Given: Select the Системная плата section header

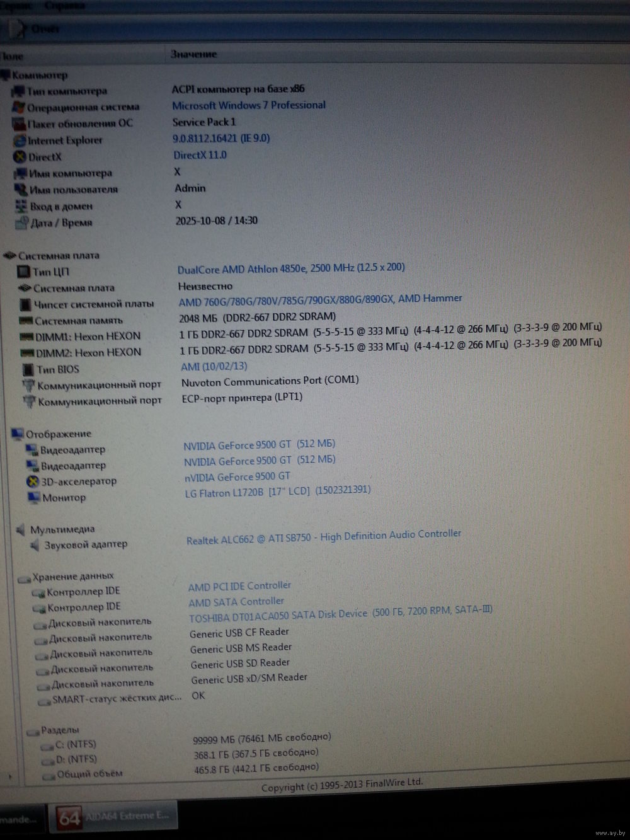Looking at the screenshot, I should [59, 256].
